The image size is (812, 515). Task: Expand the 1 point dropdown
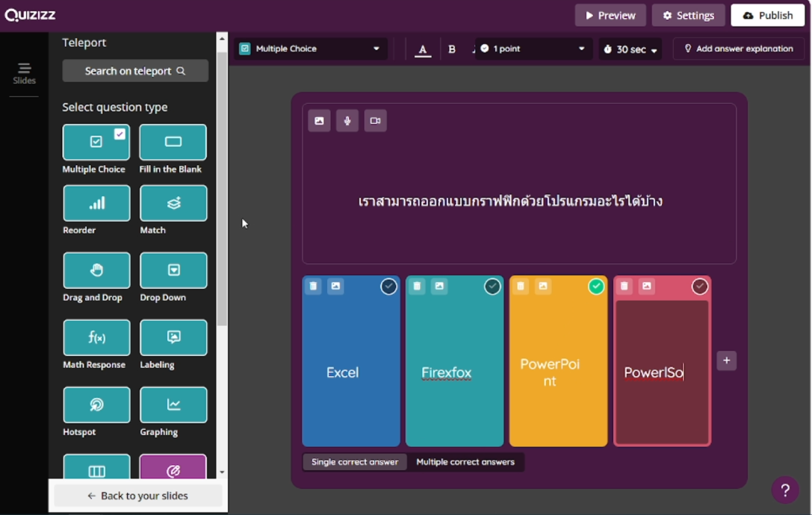point(532,49)
